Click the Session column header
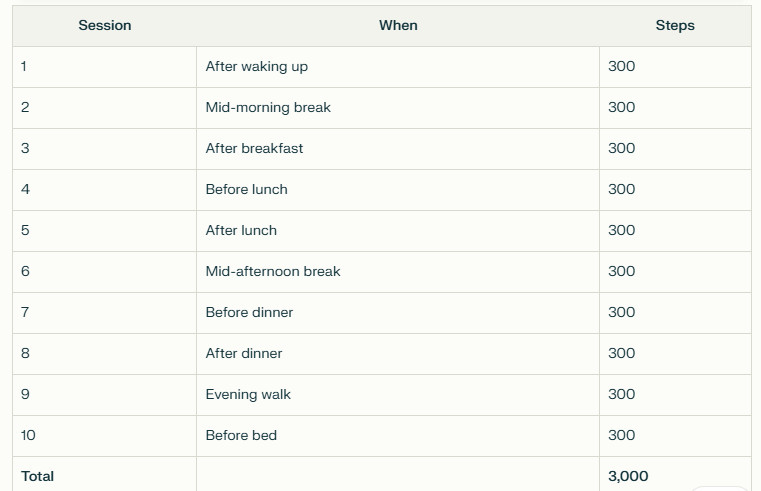The image size is (761, 491). point(104,26)
